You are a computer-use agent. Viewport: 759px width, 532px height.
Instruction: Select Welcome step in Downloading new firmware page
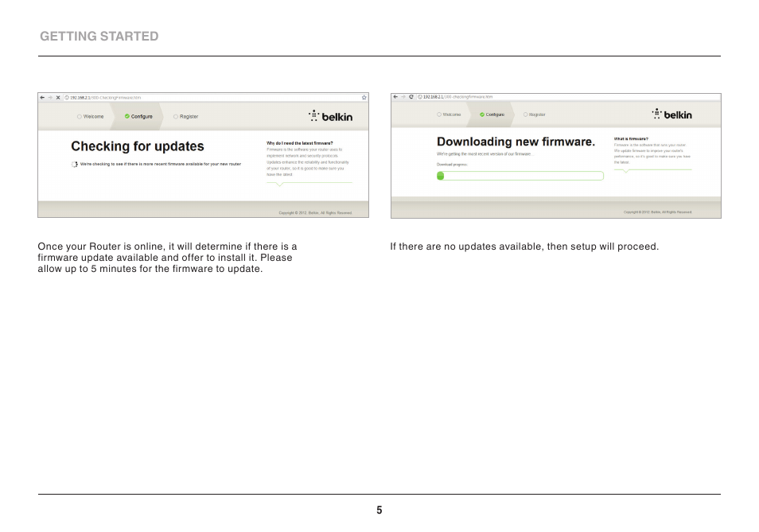[x=449, y=115]
